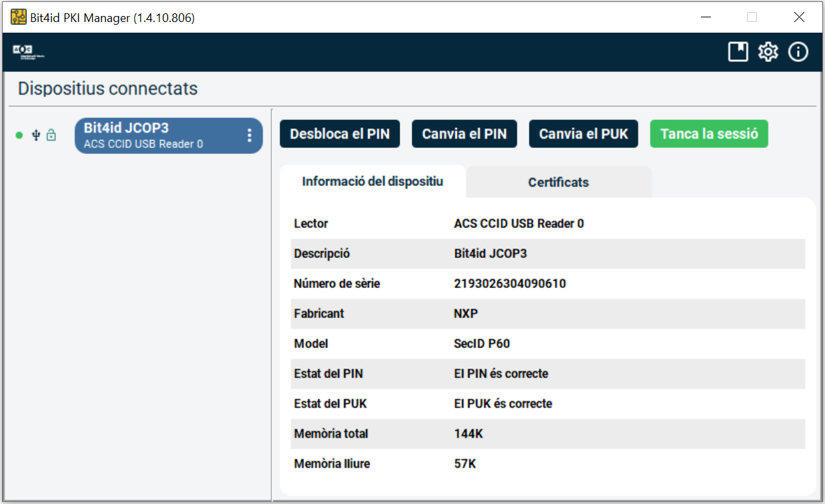Click the Memòria lliure label
The width and height of the screenshot is (825, 504).
(x=331, y=464)
